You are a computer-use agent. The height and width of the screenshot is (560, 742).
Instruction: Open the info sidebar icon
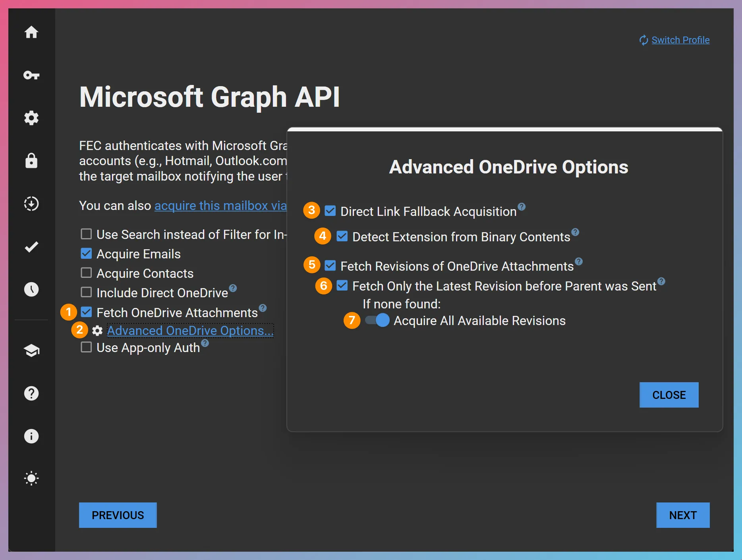tap(31, 436)
